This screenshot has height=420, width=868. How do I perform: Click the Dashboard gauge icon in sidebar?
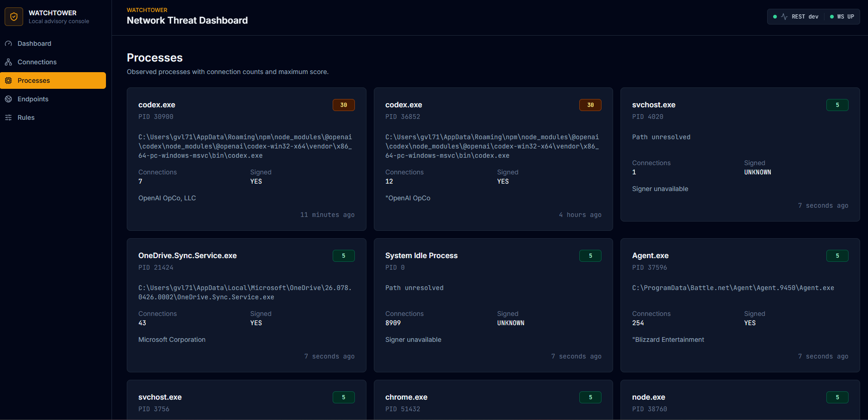(x=8, y=43)
